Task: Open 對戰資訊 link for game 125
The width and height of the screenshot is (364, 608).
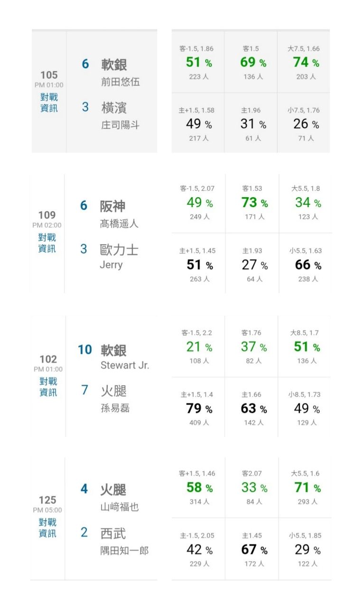Action: pos(47,528)
